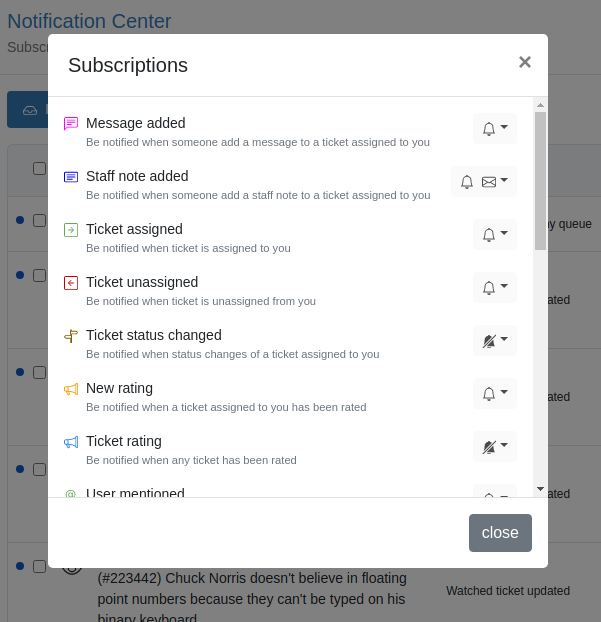Dismiss Subscriptions dialog with X
This screenshot has height=622, width=601.
(525, 62)
